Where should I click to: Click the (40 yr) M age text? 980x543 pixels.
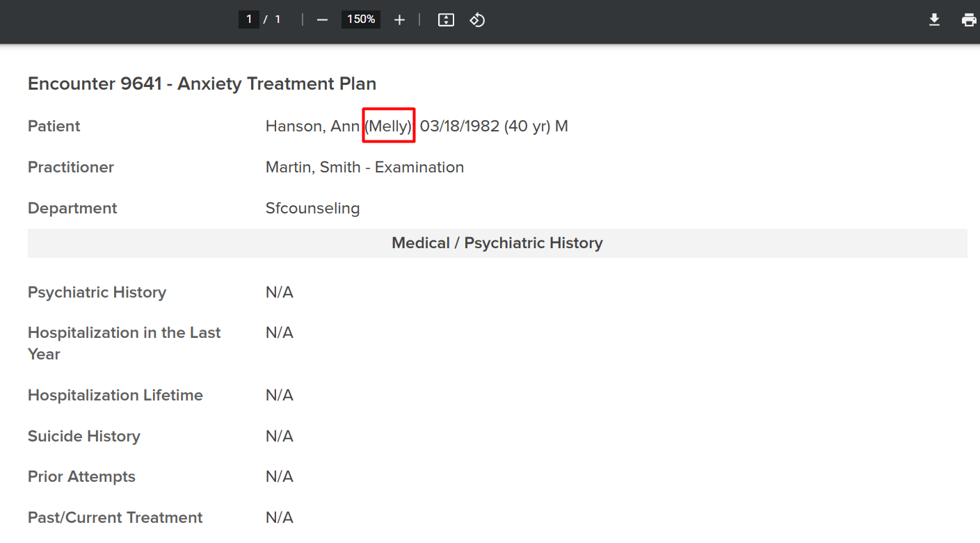pos(536,127)
